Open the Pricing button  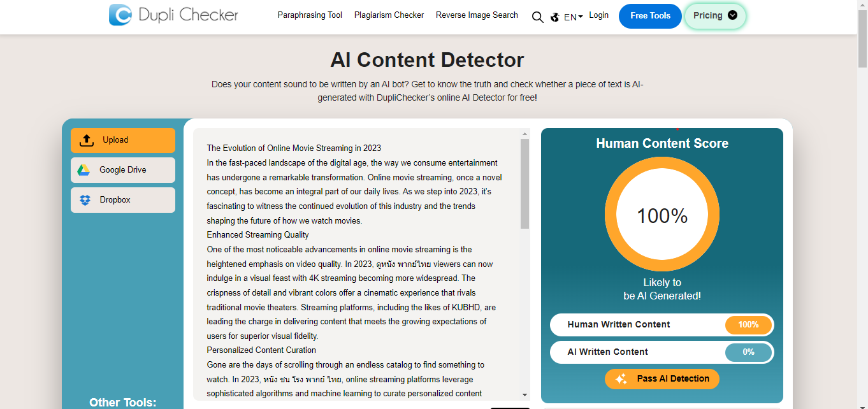click(x=715, y=16)
